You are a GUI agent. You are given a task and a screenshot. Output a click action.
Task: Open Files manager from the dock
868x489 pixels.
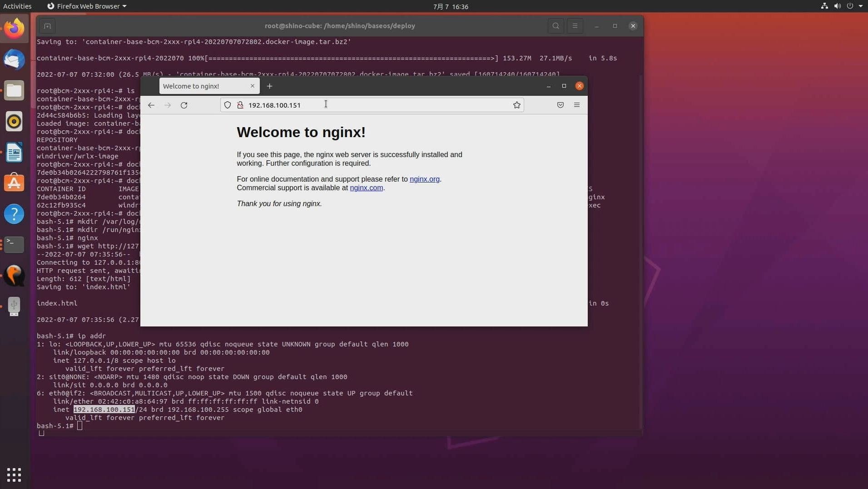(x=14, y=90)
